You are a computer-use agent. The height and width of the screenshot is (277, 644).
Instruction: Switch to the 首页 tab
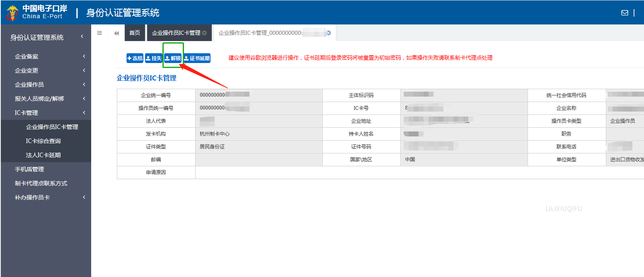point(135,33)
